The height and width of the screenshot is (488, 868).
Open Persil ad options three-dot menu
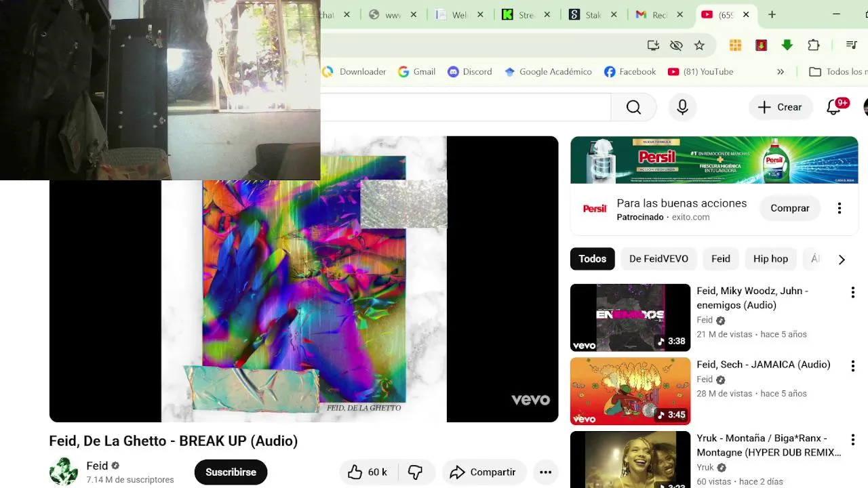pyautogui.click(x=840, y=208)
